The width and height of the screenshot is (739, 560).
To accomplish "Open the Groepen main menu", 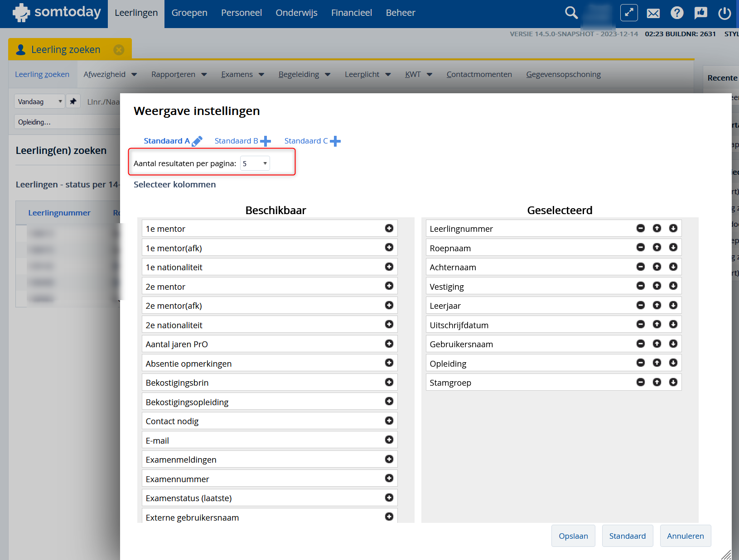I will [x=189, y=13].
